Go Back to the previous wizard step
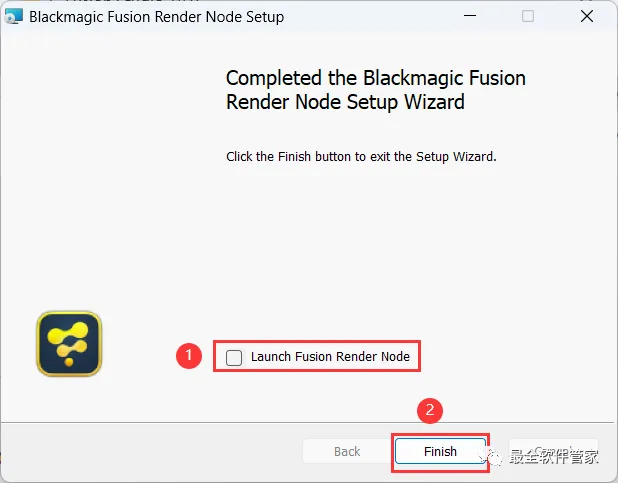618x483 pixels. coord(347,451)
